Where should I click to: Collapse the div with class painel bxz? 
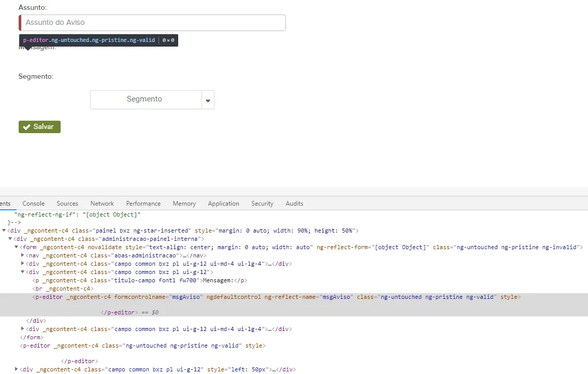(4, 231)
